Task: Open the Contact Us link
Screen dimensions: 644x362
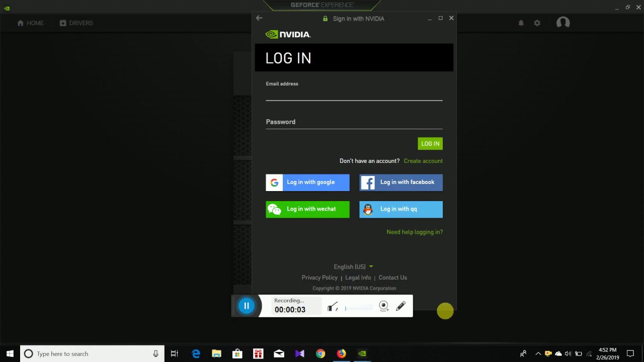Action: 392,278
